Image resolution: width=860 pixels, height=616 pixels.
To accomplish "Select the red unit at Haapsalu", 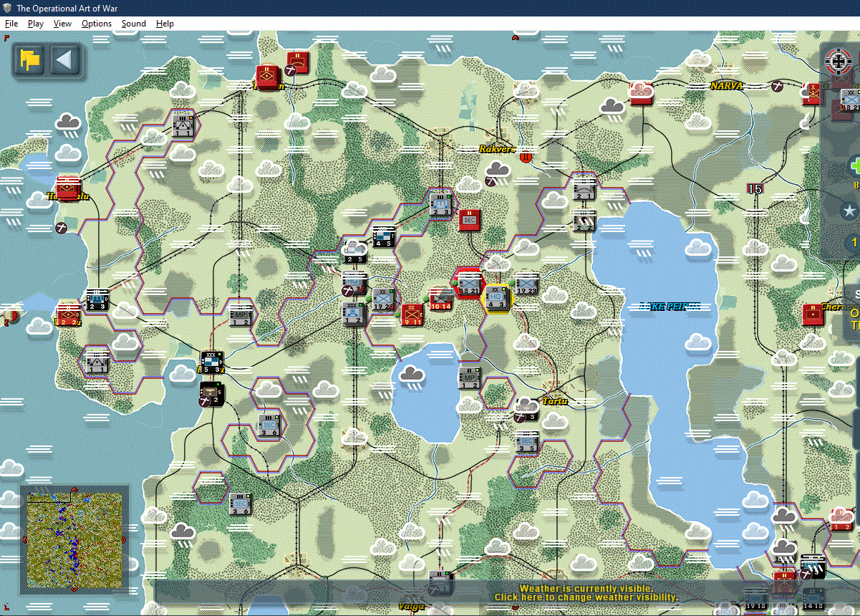I will click(68, 189).
